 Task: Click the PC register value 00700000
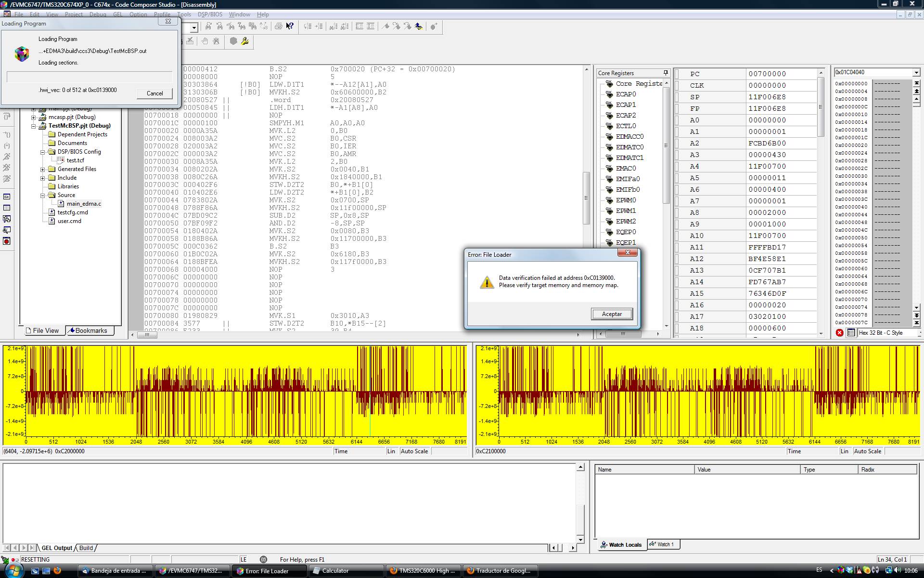tap(767, 74)
